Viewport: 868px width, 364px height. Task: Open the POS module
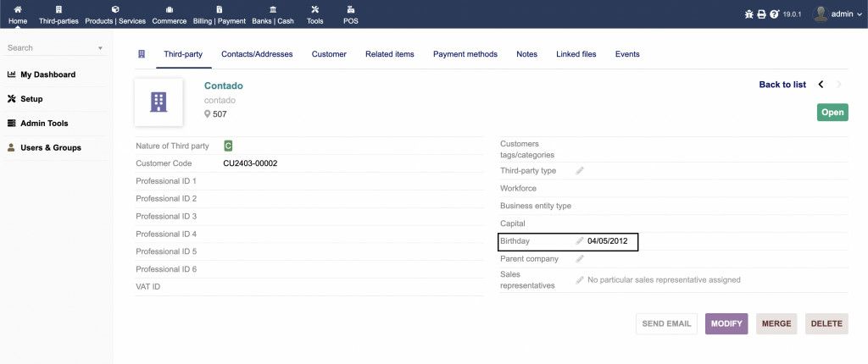[350, 14]
